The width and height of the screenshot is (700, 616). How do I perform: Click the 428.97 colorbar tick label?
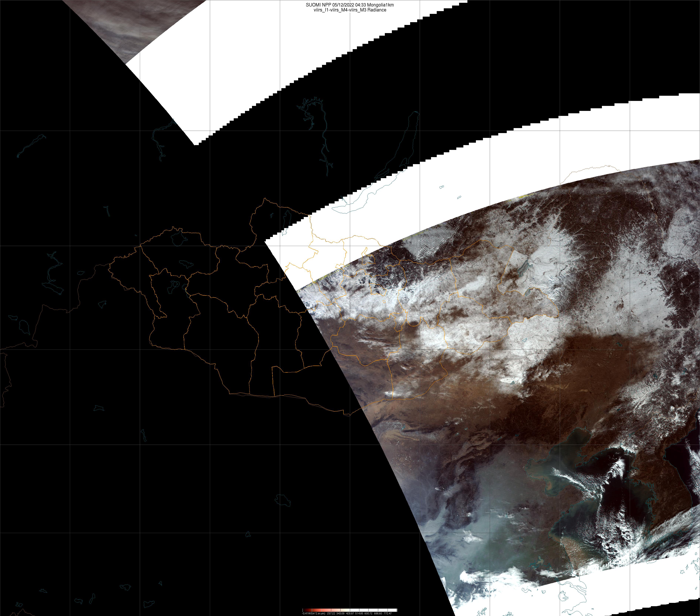(350, 613)
